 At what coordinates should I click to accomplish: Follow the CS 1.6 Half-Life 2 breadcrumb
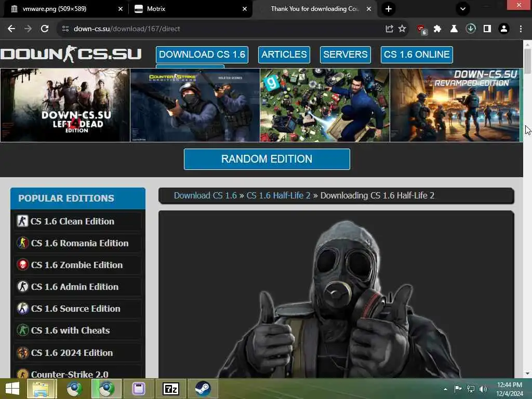tap(278, 195)
